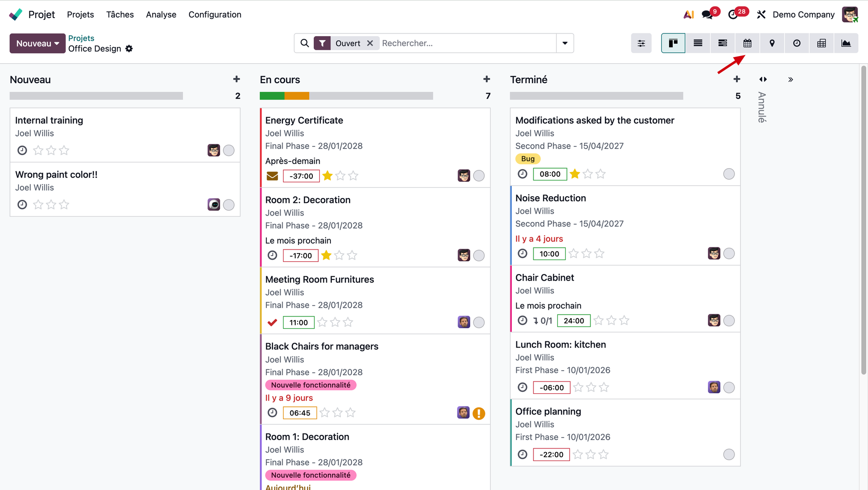868x490 pixels.
Task: Toggle first priority star on Noise Reduction
Action: click(574, 254)
